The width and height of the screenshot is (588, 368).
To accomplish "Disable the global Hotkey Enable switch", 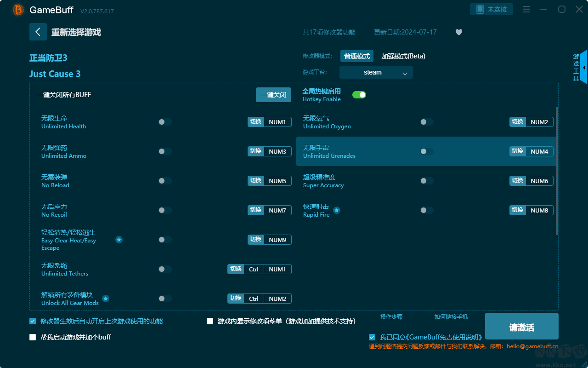I will [x=359, y=95].
